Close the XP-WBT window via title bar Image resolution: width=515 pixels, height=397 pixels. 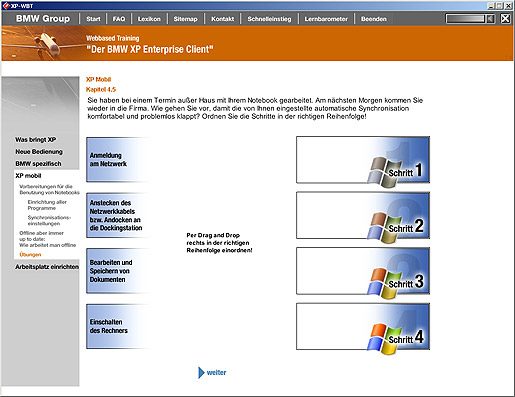[508, 6]
